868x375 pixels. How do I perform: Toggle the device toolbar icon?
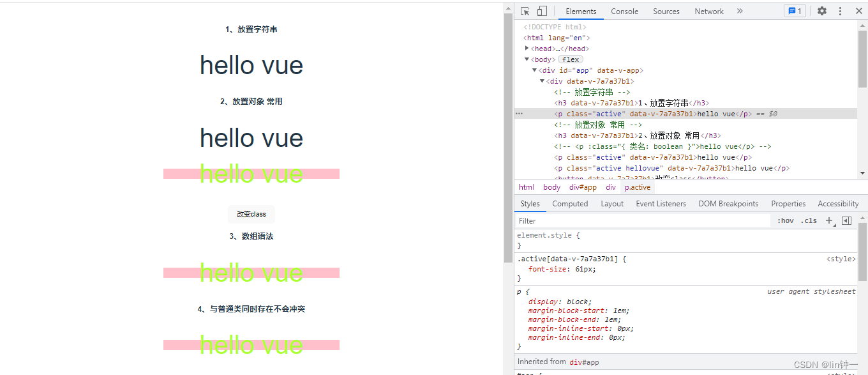point(542,11)
